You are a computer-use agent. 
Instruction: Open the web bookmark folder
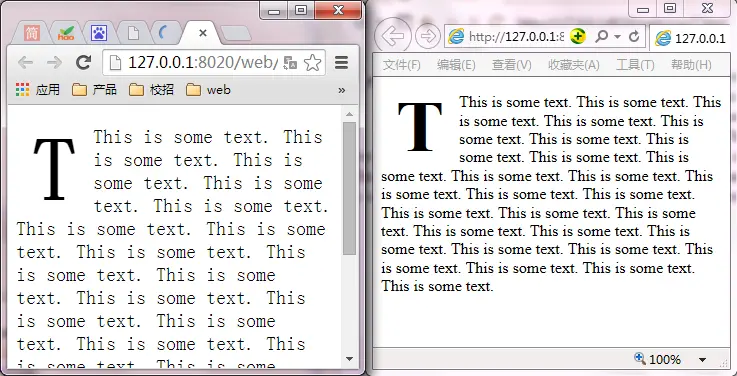[x=208, y=89]
